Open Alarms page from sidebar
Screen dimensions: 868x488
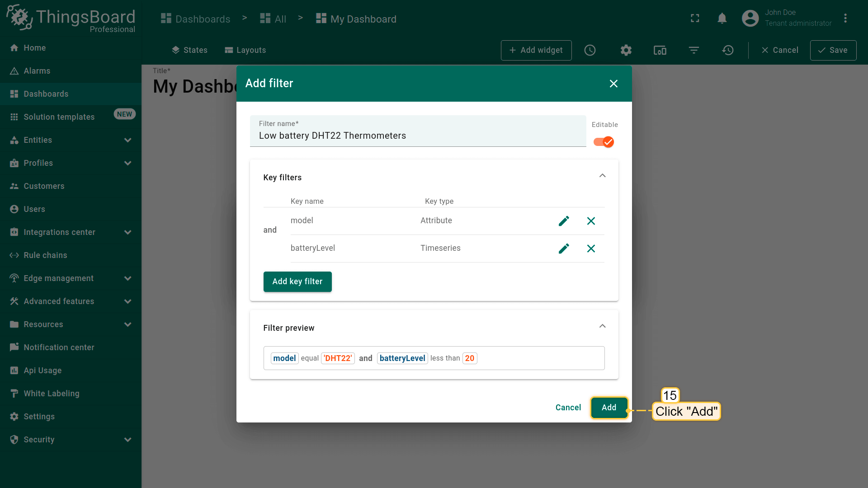click(x=37, y=71)
